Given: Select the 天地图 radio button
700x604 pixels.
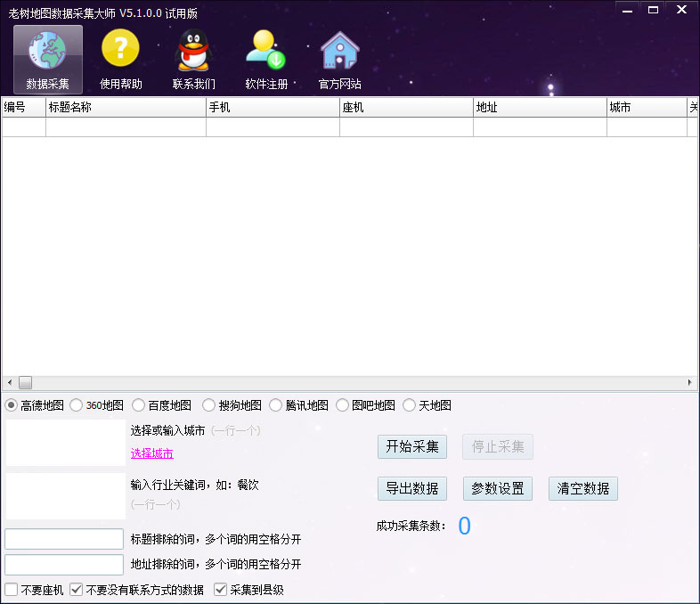Looking at the screenshot, I should tap(409, 405).
